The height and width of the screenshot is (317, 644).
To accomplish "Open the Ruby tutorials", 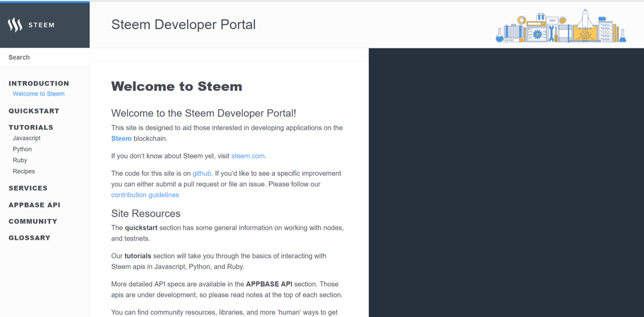I will tap(20, 161).
